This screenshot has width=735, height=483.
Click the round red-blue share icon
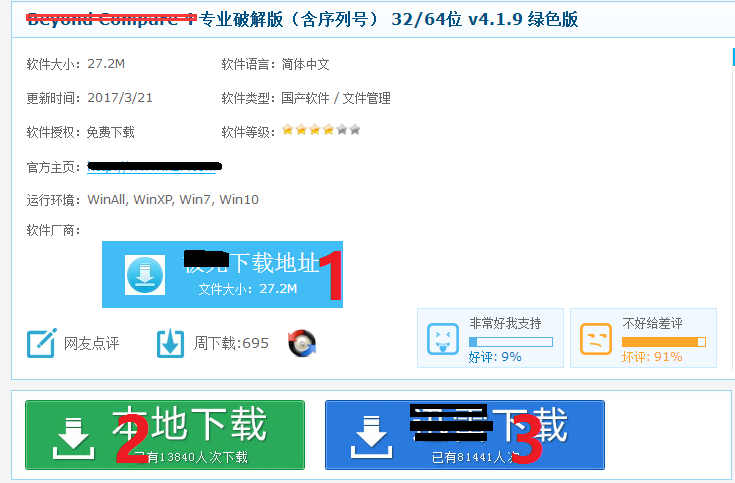302,343
